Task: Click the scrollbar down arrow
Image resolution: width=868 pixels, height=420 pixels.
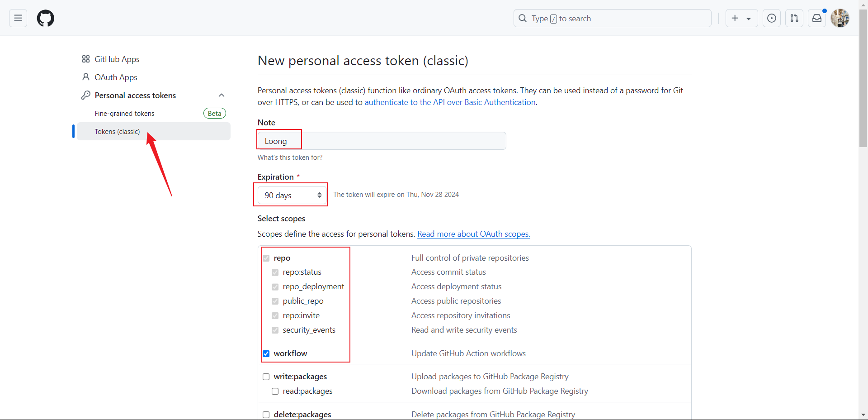Action: pos(863,415)
